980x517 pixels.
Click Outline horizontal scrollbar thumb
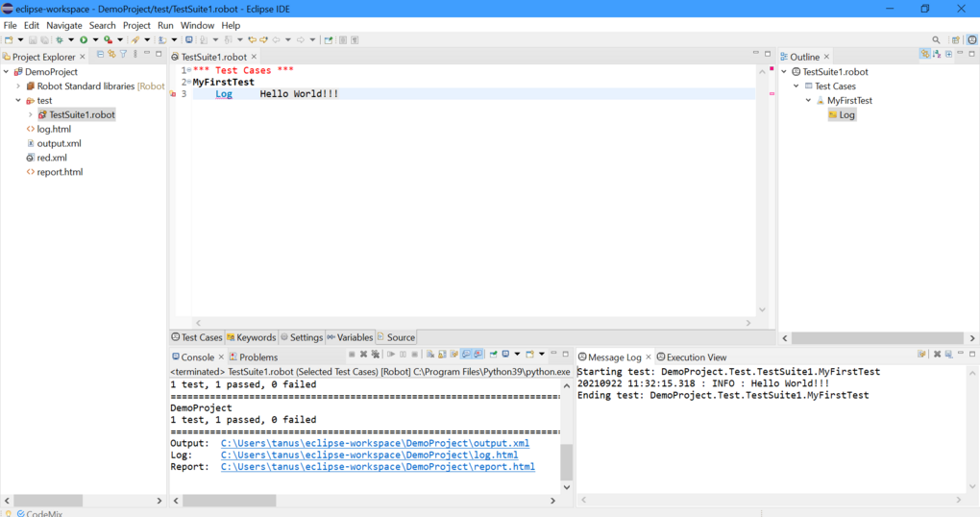coord(877,338)
